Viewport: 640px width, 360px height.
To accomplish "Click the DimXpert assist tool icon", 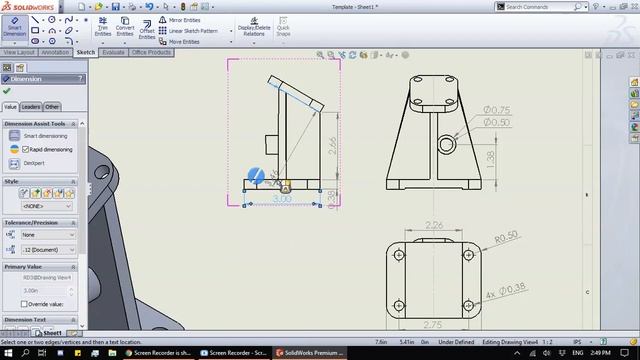I will pyautogui.click(x=14, y=163).
